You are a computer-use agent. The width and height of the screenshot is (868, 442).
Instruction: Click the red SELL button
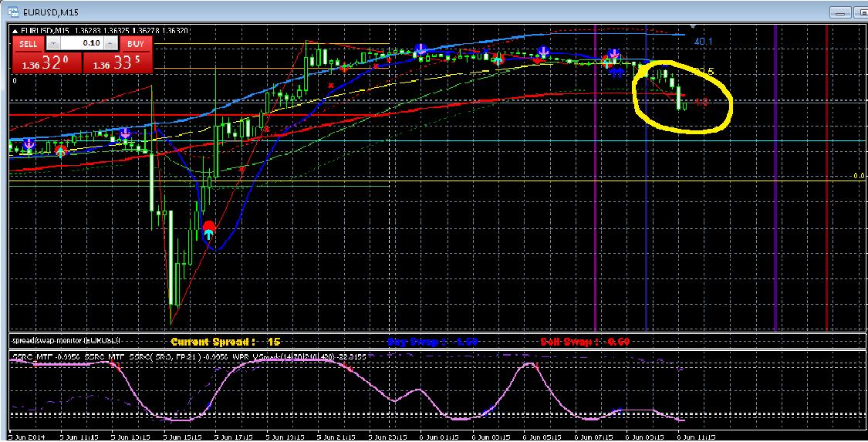tap(29, 44)
